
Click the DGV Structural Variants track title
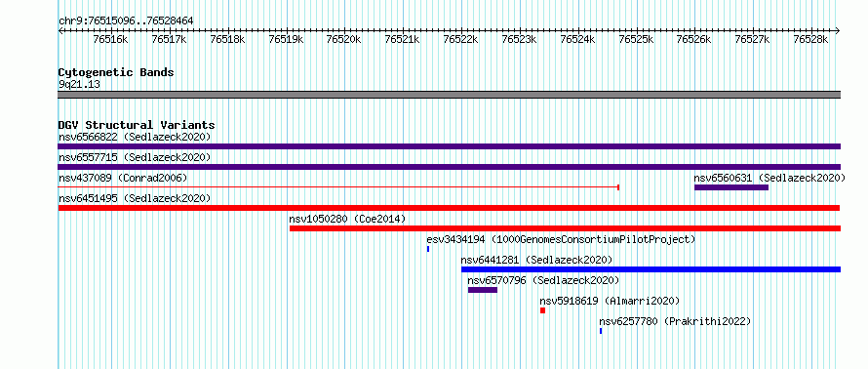coord(137,125)
